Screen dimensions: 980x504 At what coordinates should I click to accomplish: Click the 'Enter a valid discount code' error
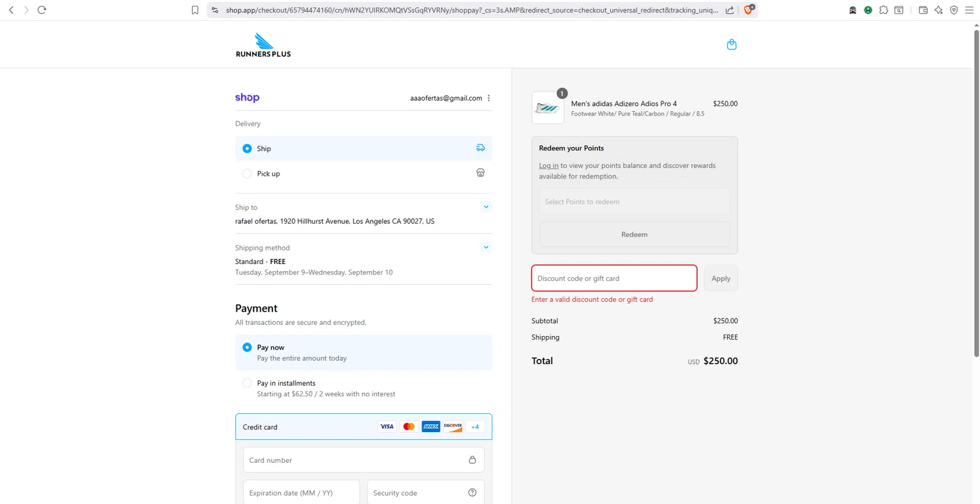pyautogui.click(x=592, y=299)
